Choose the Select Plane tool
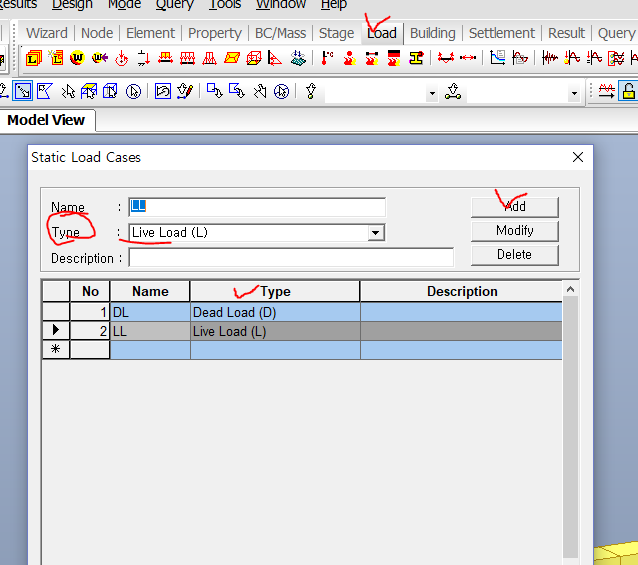The image size is (638, 565). pyautogui.click(x=89, y=91)
